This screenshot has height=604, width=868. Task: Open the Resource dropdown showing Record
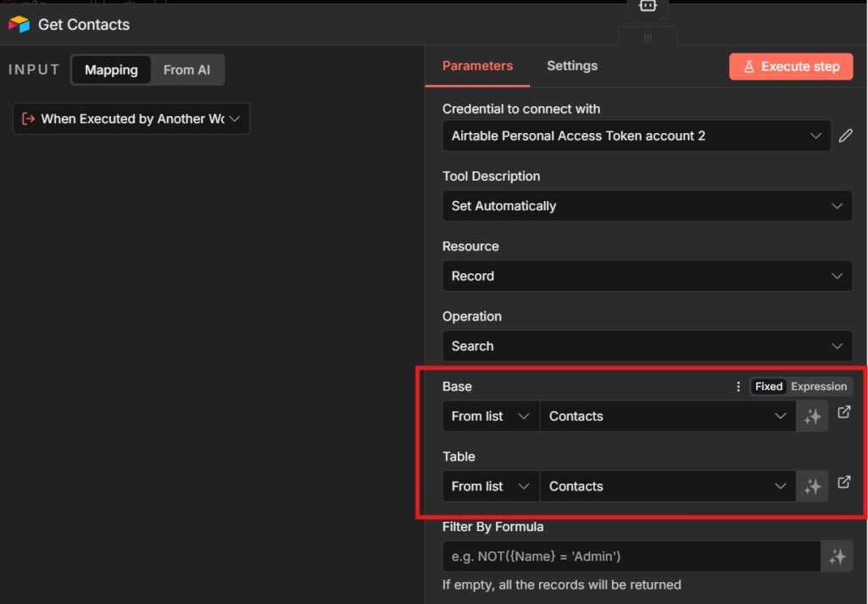pos(647,277)
